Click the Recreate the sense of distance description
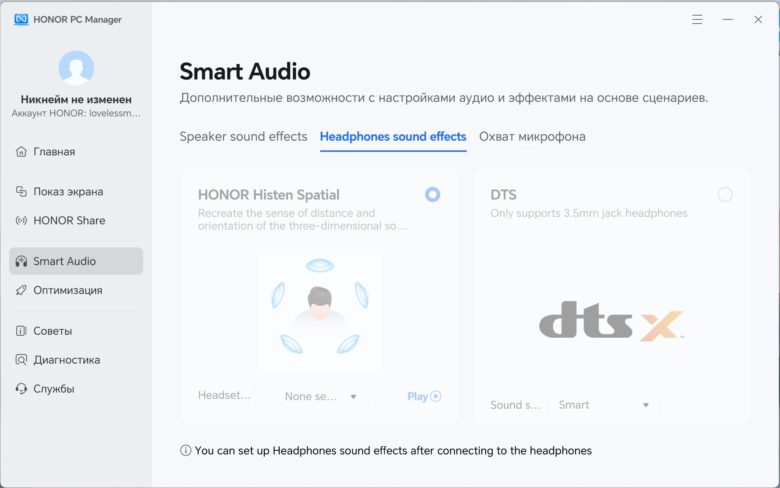780x488 pixels. click(302, 219)
